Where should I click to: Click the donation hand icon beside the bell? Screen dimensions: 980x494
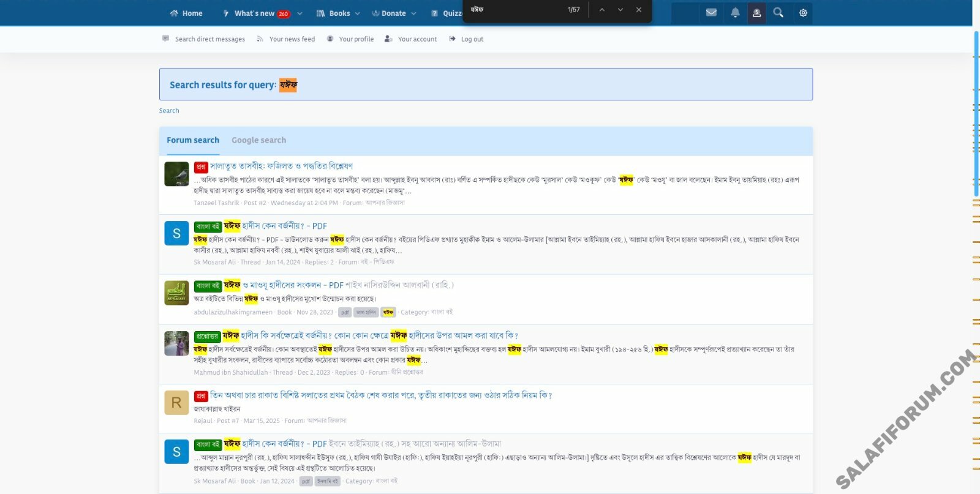(x=757, y=13)
